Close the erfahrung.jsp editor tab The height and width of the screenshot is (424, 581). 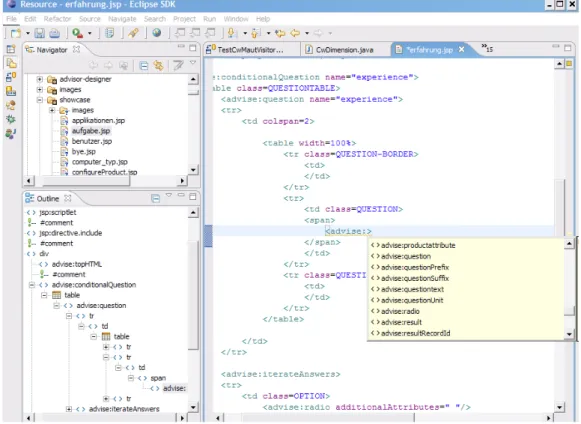coord(461,49)
